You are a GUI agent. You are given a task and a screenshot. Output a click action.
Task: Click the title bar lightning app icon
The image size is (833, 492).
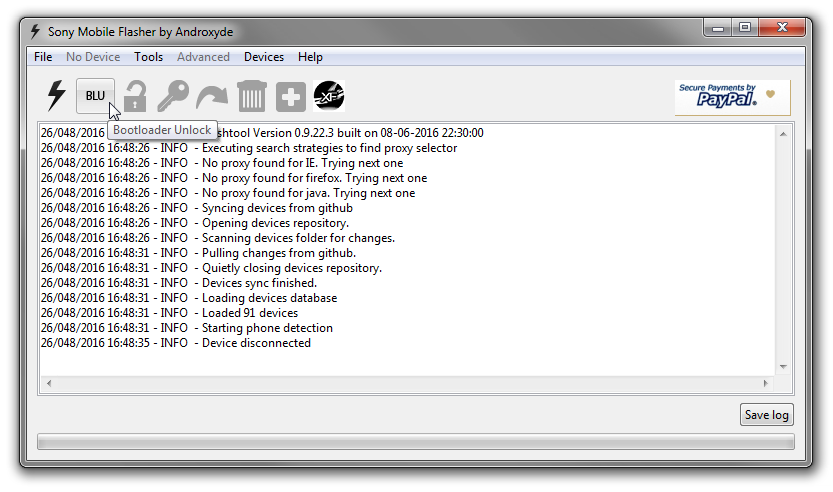pos(35,31)
